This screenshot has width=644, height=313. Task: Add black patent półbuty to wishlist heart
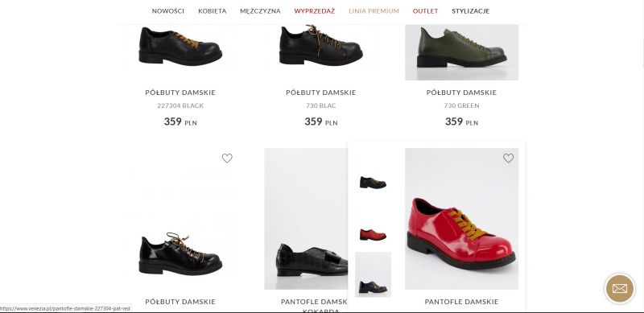pos(227,159)
